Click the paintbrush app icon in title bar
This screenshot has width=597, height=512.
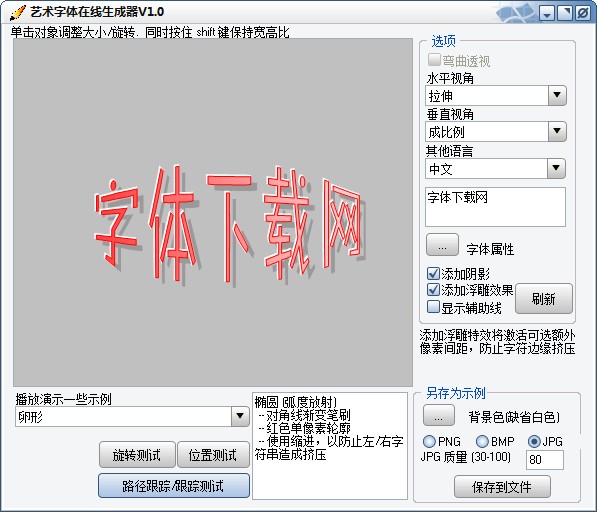tap(17, 12)
